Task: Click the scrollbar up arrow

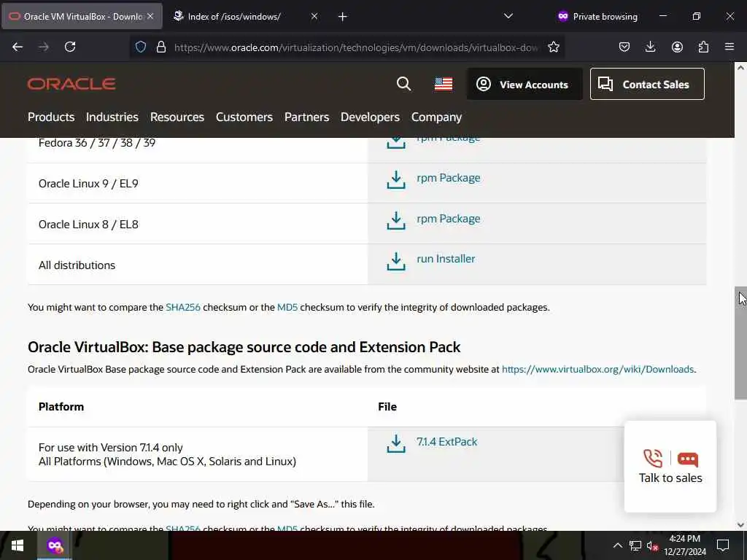Action: coord(740,68)
